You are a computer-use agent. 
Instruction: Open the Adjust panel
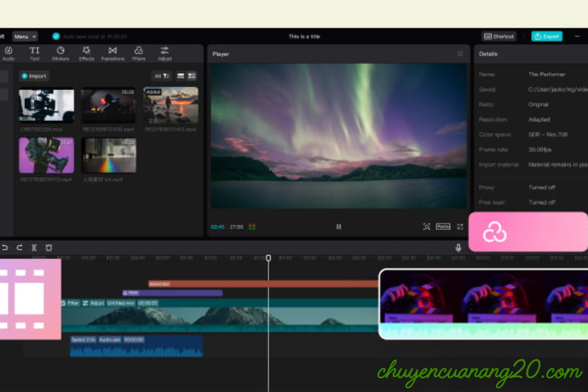click(165, 53)
